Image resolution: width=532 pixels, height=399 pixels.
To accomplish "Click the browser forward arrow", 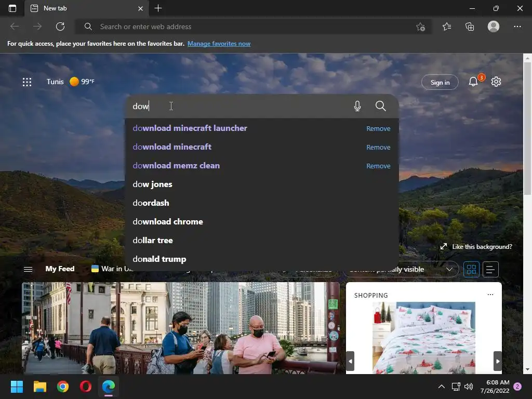I will point(37,26).
